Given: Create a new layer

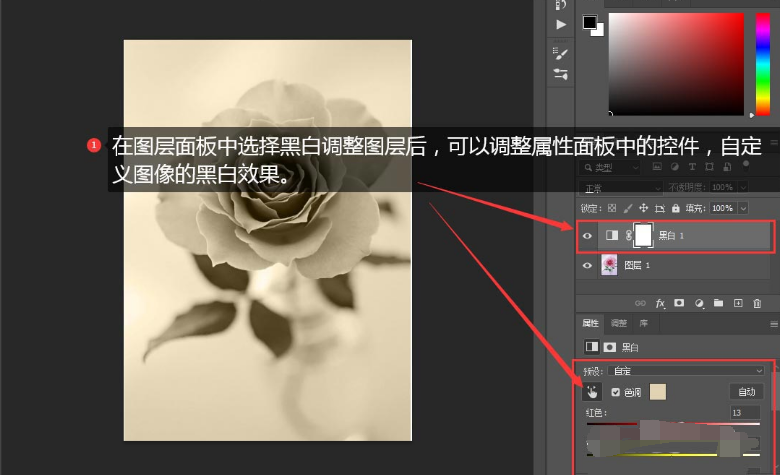Looking at the screenshot, I should pos(738,302).
